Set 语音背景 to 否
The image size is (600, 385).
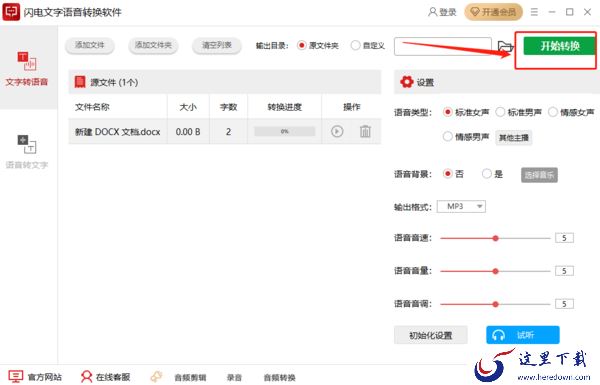[x=447, y=174]
